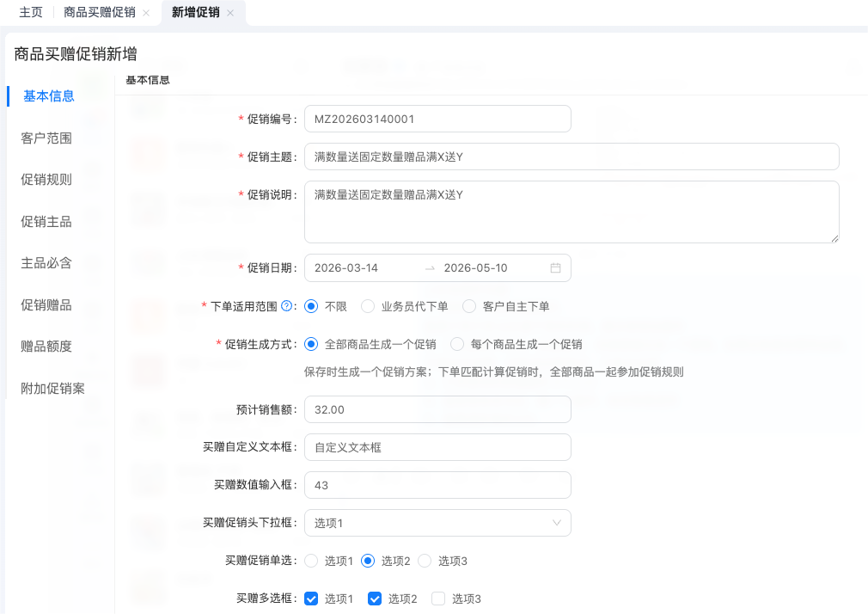The width and height of the screenshot is (868, 614).
Task: Click the chevron arrow of 买赠促销头下拉框
Action: click(x=556, y=523)
